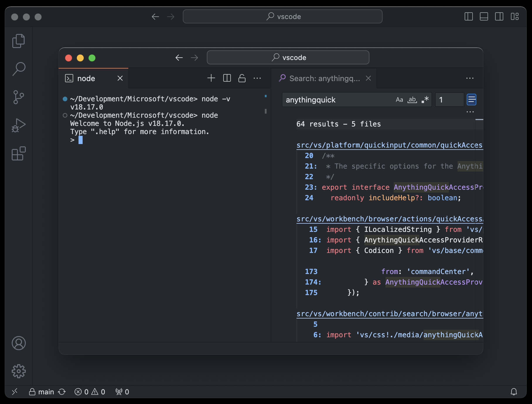Open the Manage settings gear

(x=18, y=371)
